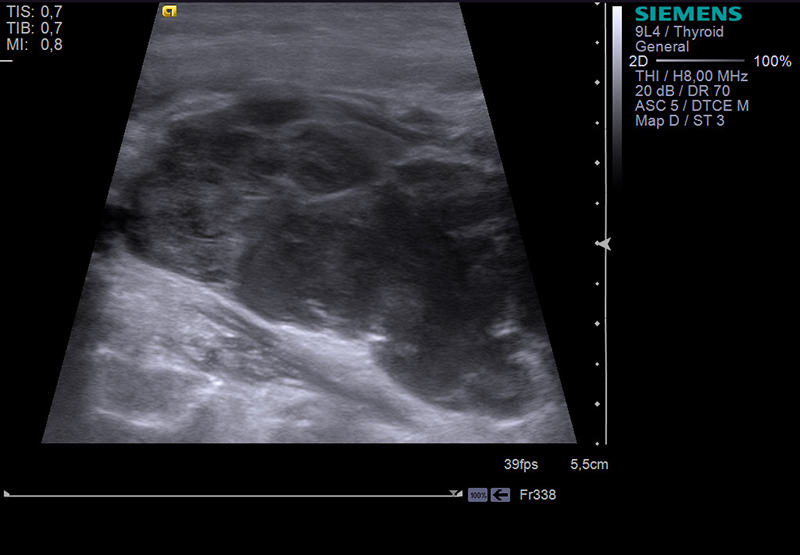Screen dimensions: 800x555
Task: Click the cine loop start marker
Action: pos(7,493)
